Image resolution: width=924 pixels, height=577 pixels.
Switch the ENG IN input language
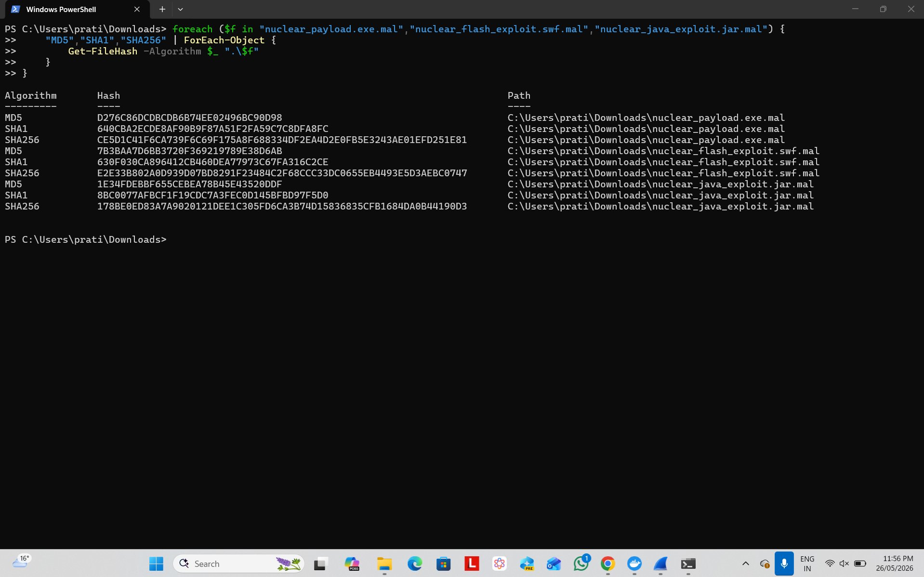tap(807, 564)
